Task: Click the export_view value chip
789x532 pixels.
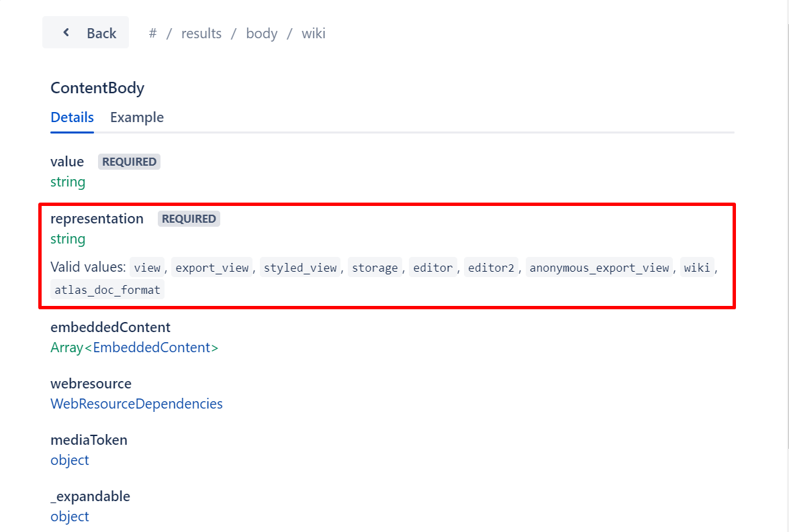Action: point(212,267)
